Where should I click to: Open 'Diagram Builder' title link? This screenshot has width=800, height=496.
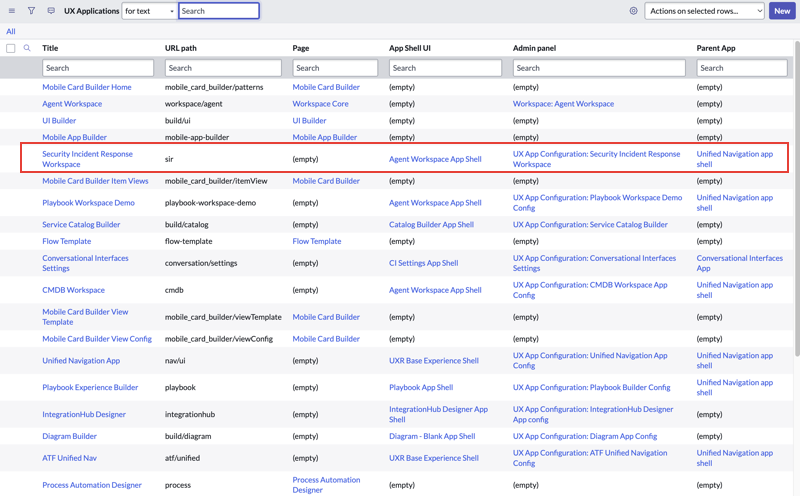pyautogui.click(x=69, y=436)
